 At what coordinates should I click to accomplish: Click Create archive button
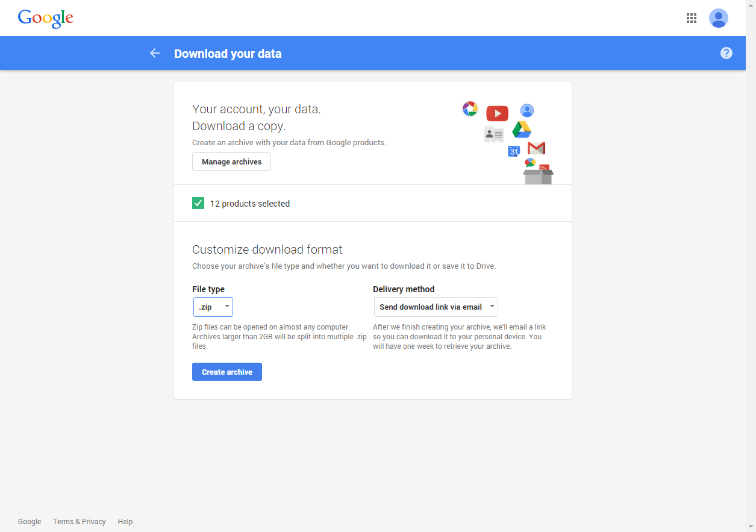tap(227, 372)
